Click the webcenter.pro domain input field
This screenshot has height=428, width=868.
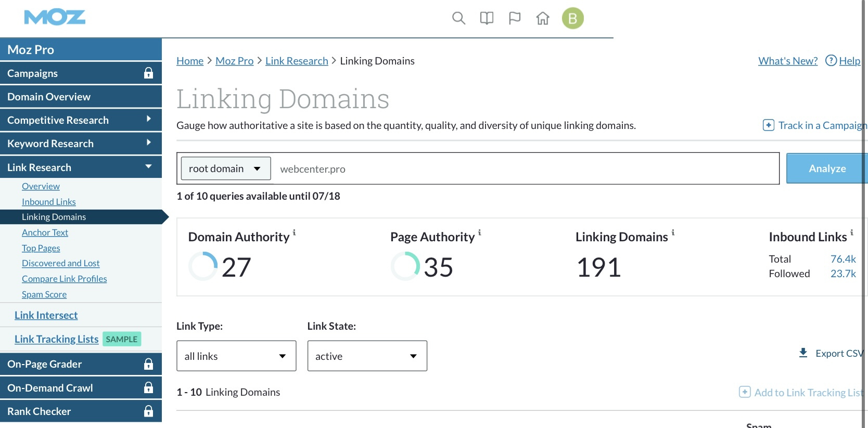526,168
